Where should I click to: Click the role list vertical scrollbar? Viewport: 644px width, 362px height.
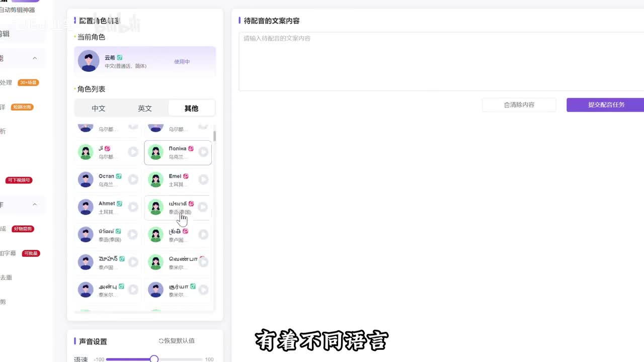215,136
